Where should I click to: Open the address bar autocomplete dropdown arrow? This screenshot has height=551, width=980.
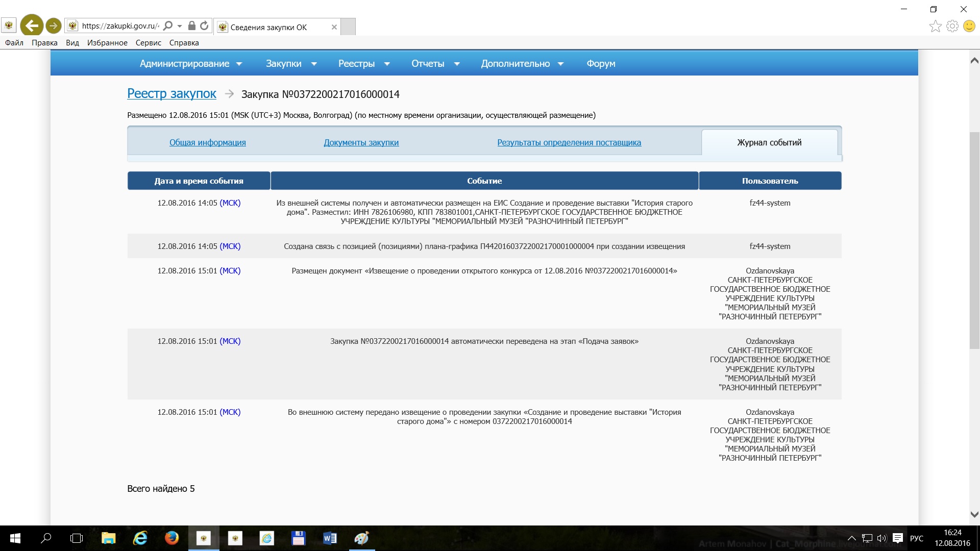(x=180, y=26)
